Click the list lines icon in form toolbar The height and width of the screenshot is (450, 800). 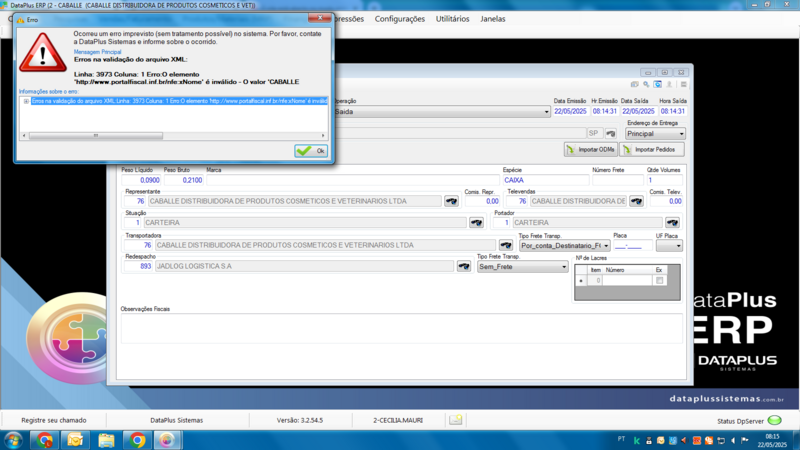point(683,84)
